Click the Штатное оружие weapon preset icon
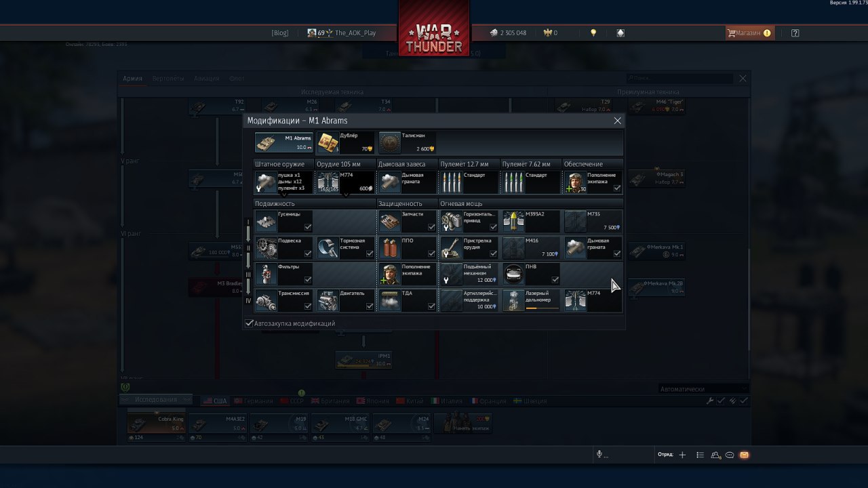 [x=267, y=182]
